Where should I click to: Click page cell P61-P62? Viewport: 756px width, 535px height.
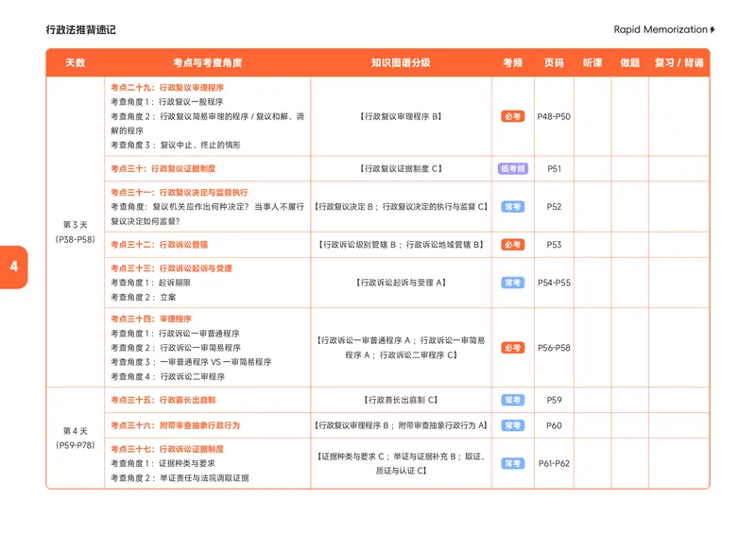click(554, 463)
